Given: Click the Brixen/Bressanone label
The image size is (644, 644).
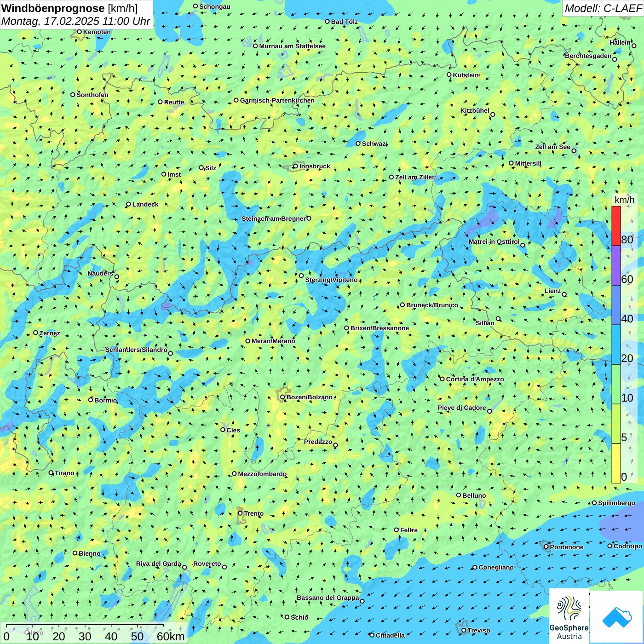Looking at the screenshot, I should pos(379,328).
